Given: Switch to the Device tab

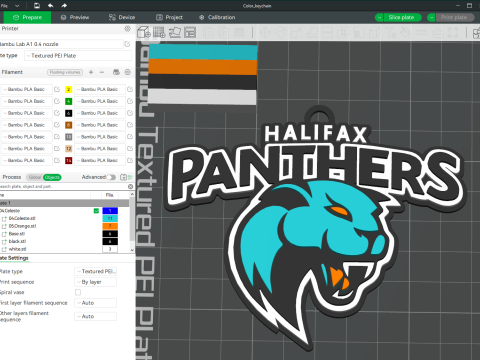Looking at the screenshot, I should pos(122,17).
